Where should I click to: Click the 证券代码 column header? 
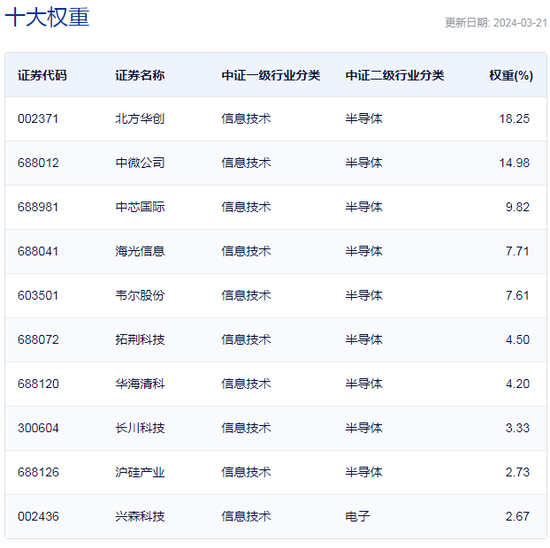tap(42, 75)
